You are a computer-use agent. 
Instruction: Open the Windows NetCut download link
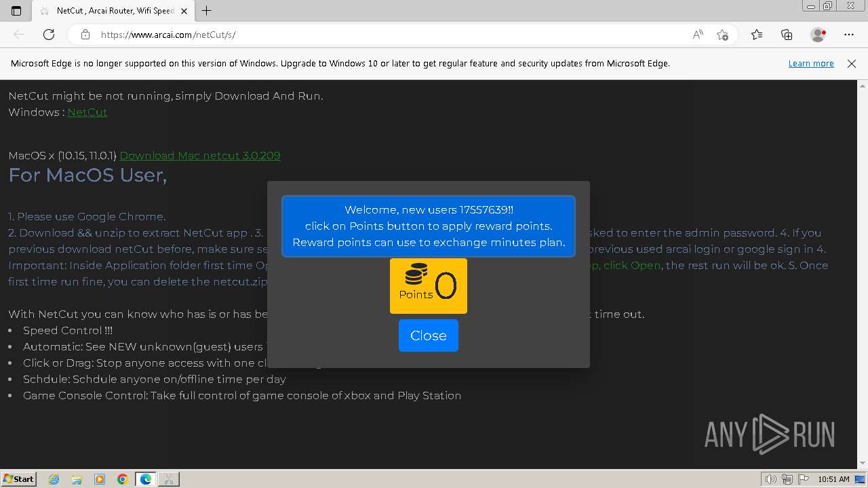pos(87,112)
